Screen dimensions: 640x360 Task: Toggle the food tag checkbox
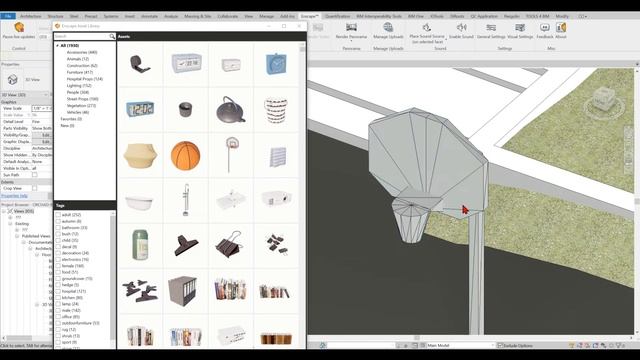(58, 272)
